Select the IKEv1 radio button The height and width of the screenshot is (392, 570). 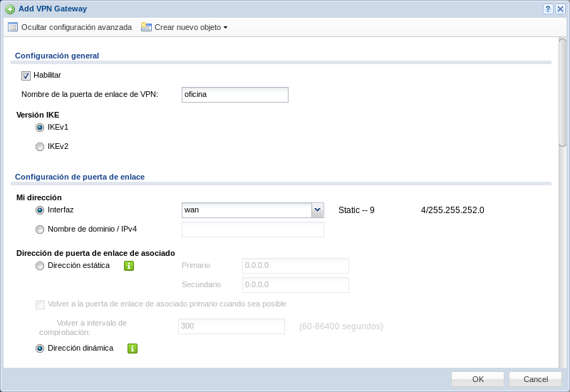click(x=40, y=128)
